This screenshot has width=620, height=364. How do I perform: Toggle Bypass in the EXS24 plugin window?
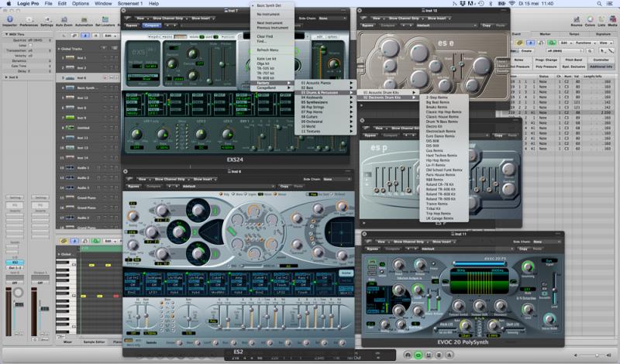pos(132,26)
